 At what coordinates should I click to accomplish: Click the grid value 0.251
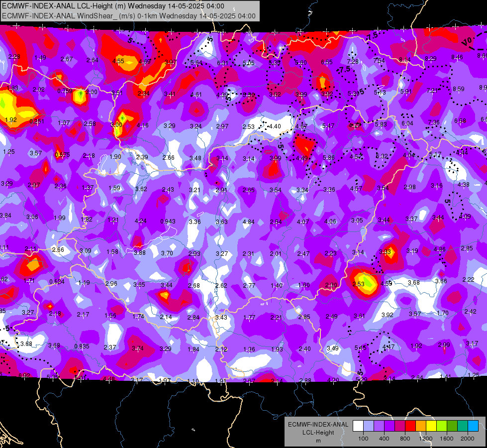pyautogui.click(x=37, y=121)
